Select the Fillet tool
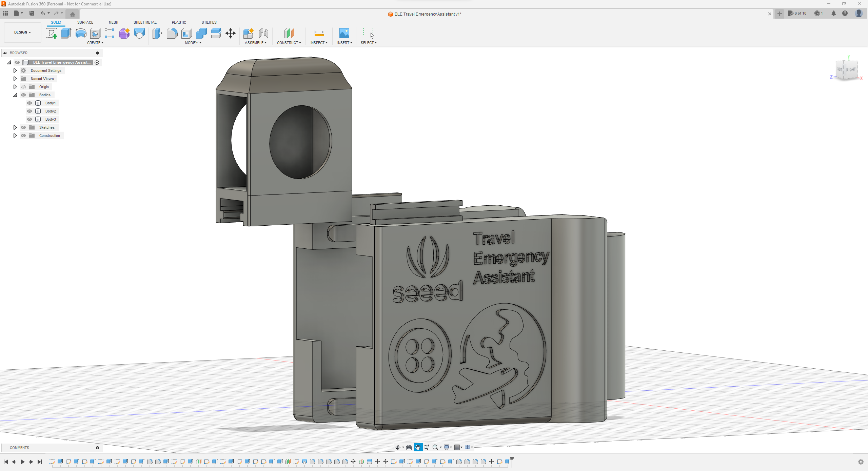This screenshot has height=471, width=868. (x=172, y=33)
